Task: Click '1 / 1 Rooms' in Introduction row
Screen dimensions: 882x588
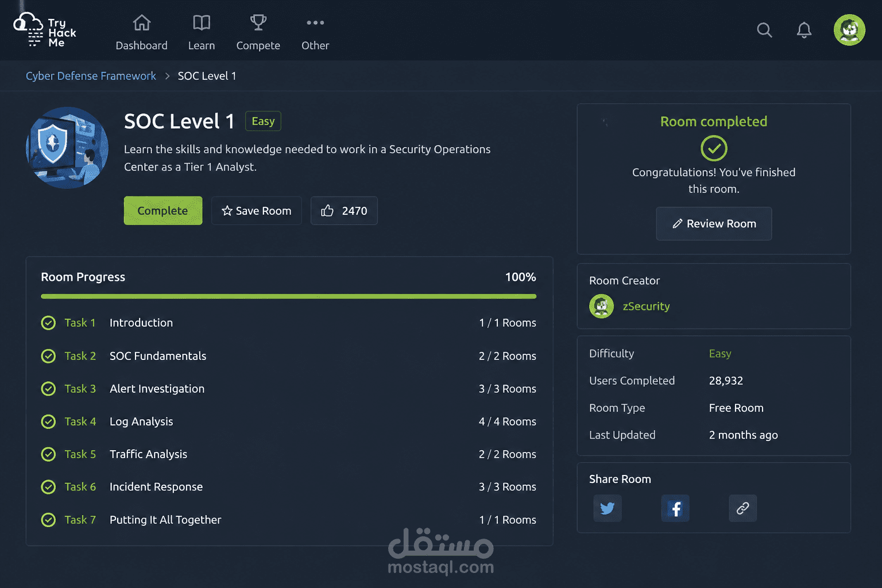Action: (508, 323)
